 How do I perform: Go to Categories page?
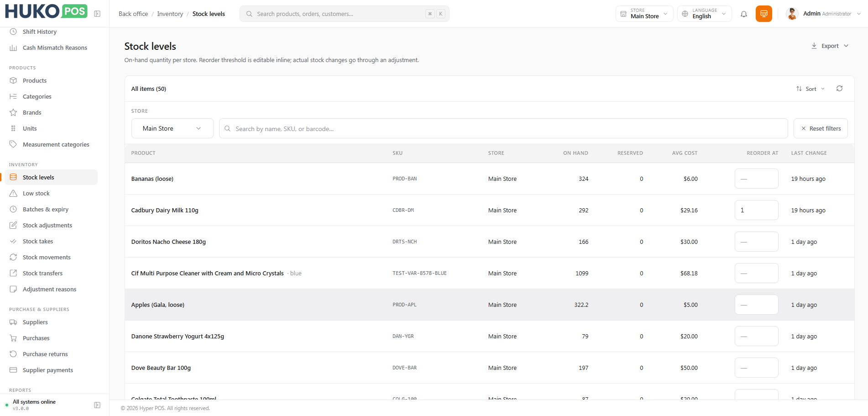[x=37, y=96]
